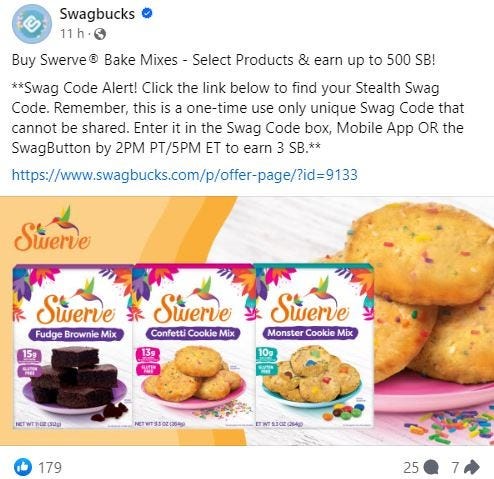
Task: Click the share arrow icon
Action: (471, 467)
